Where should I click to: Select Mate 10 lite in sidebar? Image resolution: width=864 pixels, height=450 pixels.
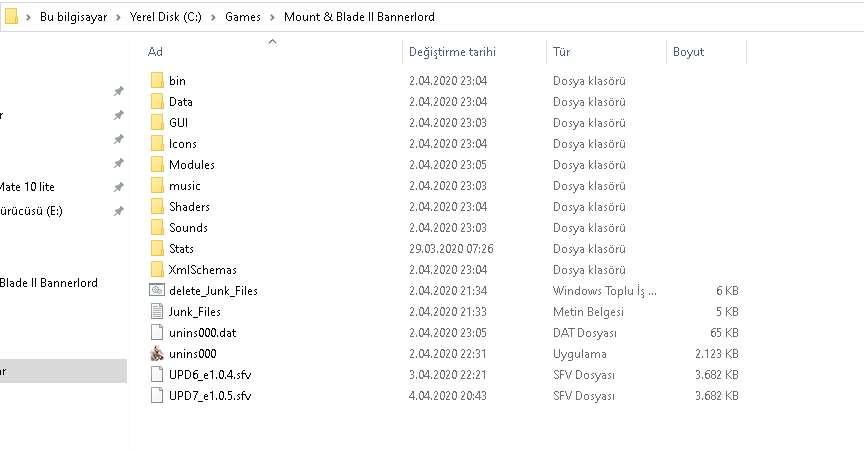point(27,187)
